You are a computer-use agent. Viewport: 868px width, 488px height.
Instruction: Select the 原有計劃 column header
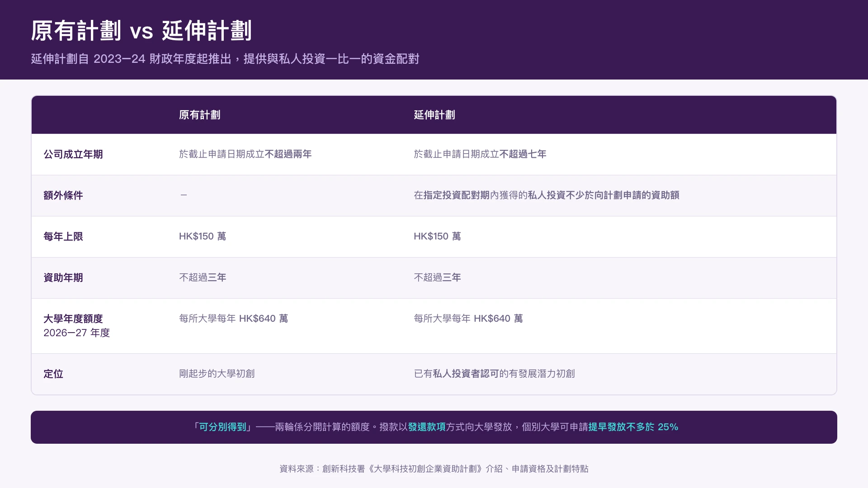[x=199, y=115]
